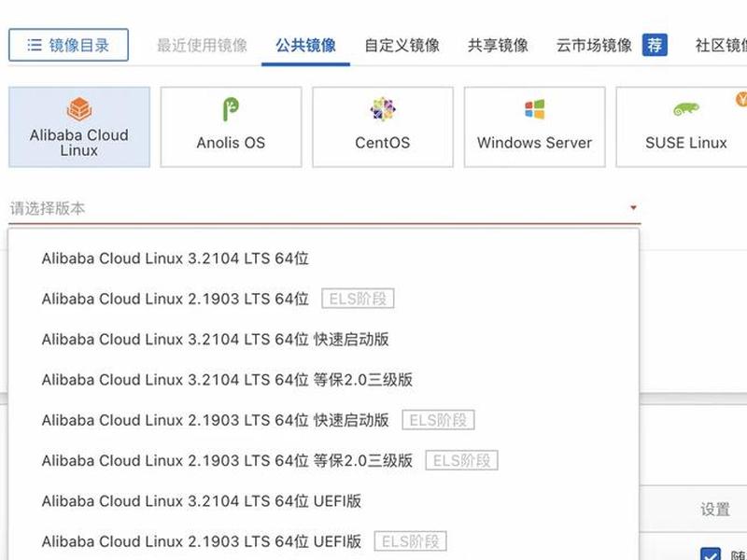Click the list icon in 镜像目录 button

tap(35, 45)
